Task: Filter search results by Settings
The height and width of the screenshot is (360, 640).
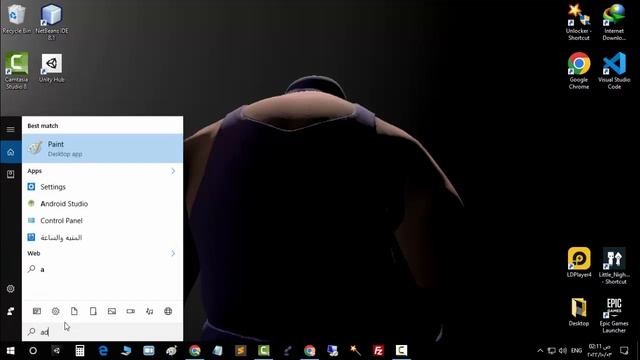Action: coord(56,311)
